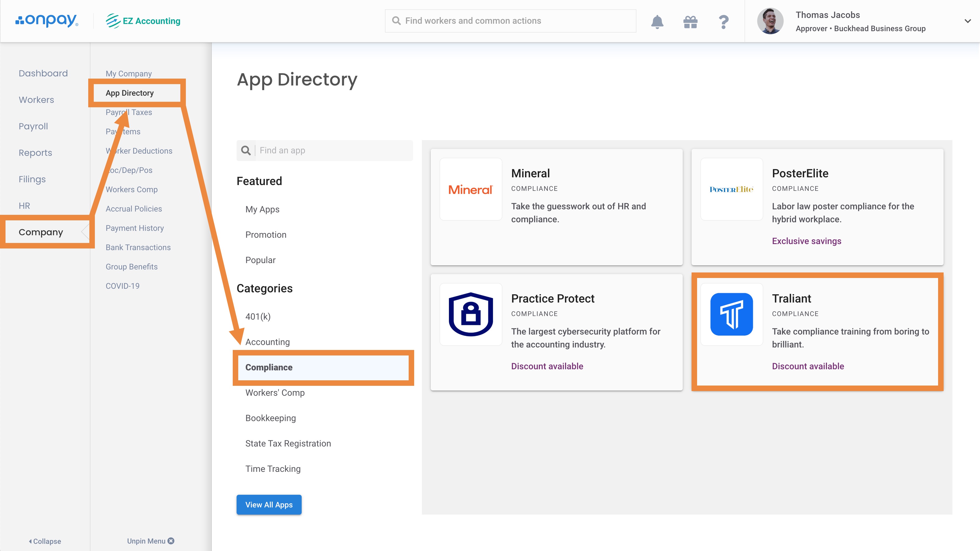The width and height of the screenshot is (980, 551).
Task: Open the gift rewards icon
Action: [690, 22]
